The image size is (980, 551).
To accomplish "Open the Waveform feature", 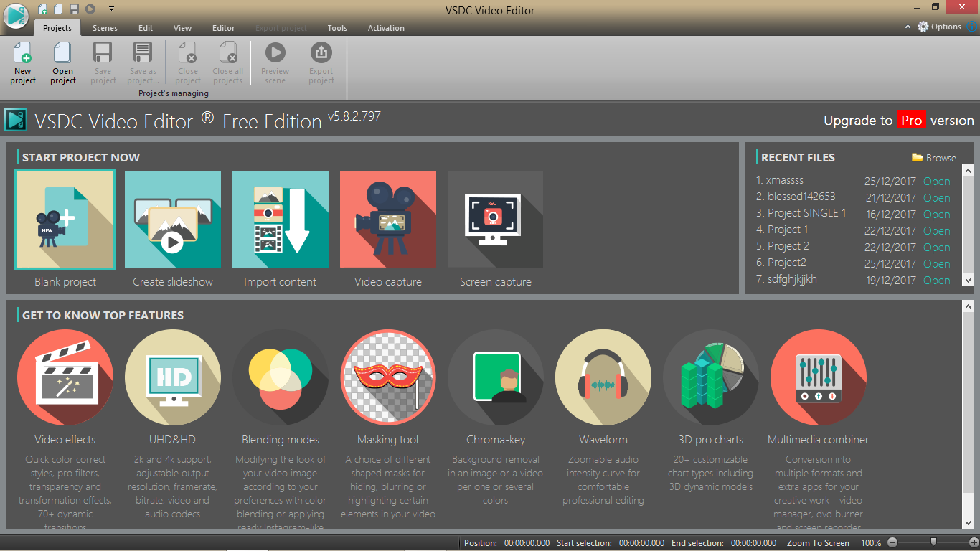I will [x=603, y=377].
